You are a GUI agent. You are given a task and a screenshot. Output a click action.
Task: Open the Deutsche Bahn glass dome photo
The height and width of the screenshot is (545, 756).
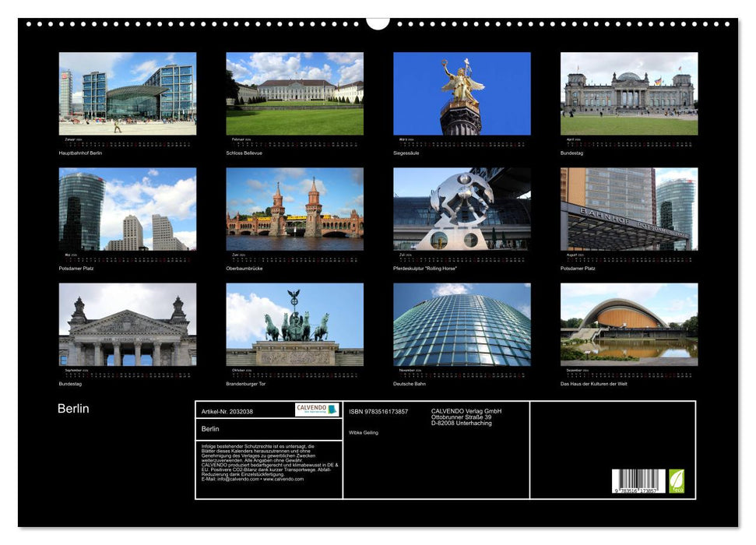[462, 324]
